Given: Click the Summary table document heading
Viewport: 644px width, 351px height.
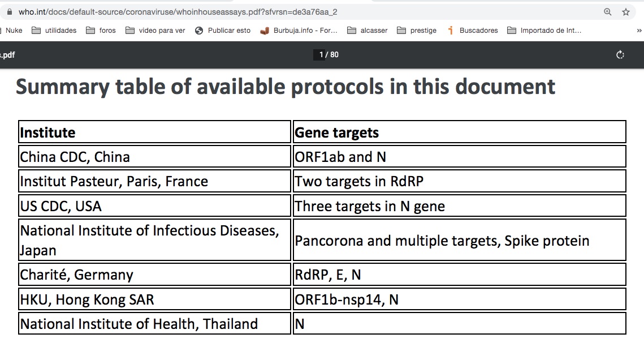Looking at the screenshot, I should tap(286, 87).
